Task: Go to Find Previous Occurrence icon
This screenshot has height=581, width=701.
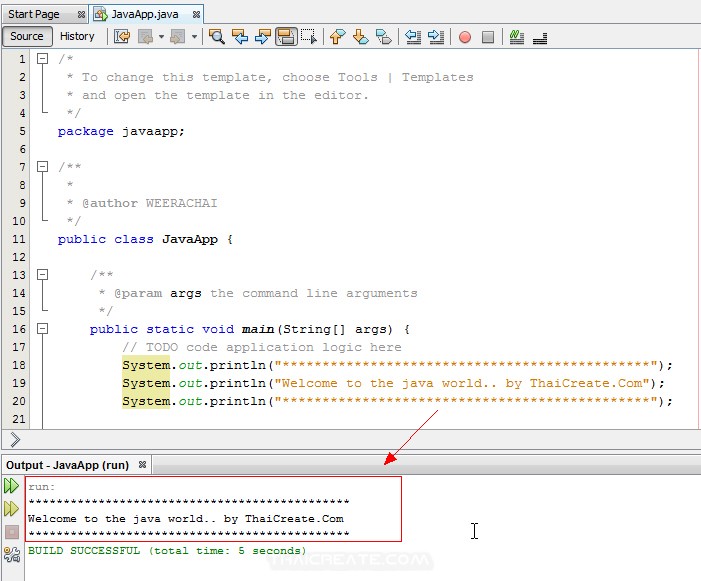Action: (240, 37)
